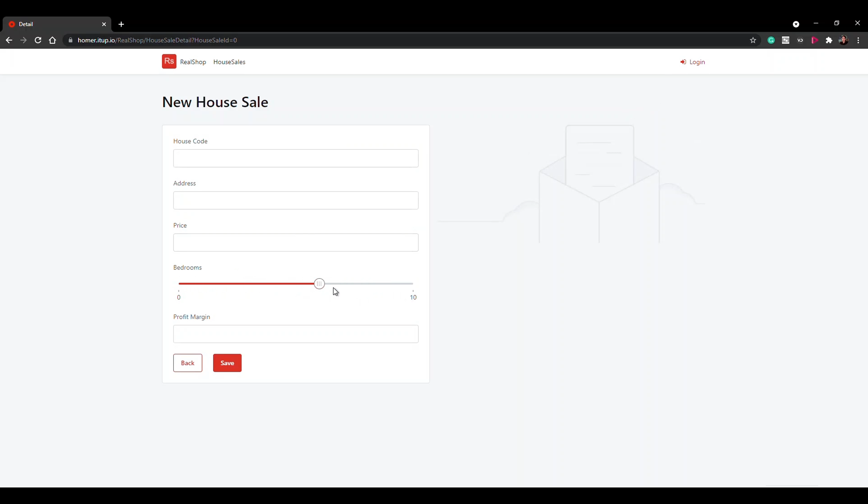Screen dimensions: 868x504
Task: Move the Bedrooms slider handle
Action: tap(319, 284)
